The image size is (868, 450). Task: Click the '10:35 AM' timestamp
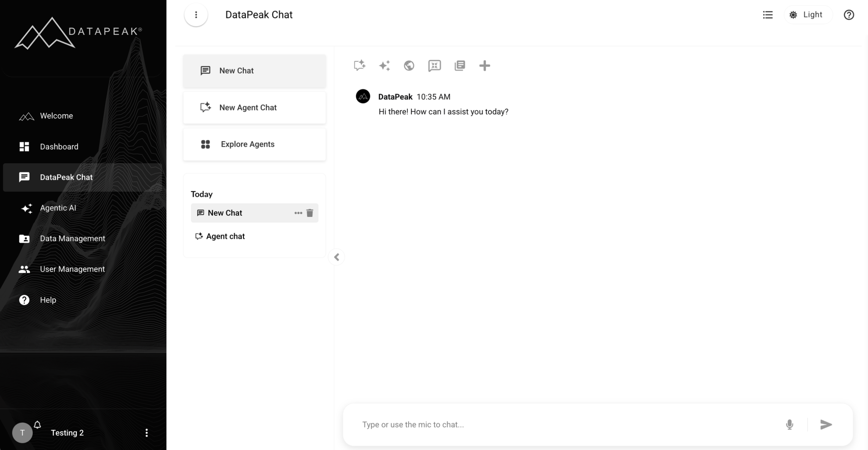coord(434,97)
